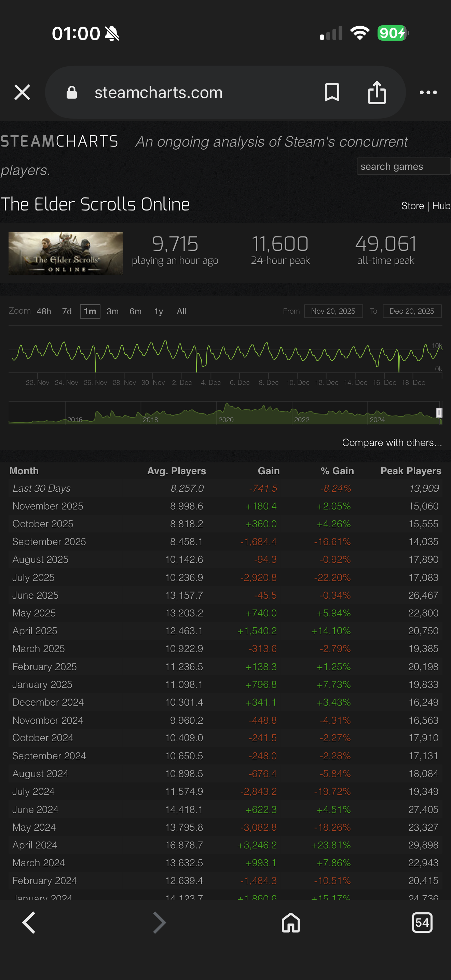The width and height of the screenshot is (451, 980).
Task: Tap the 49,061 all-time peak figure
Action: 386,244
